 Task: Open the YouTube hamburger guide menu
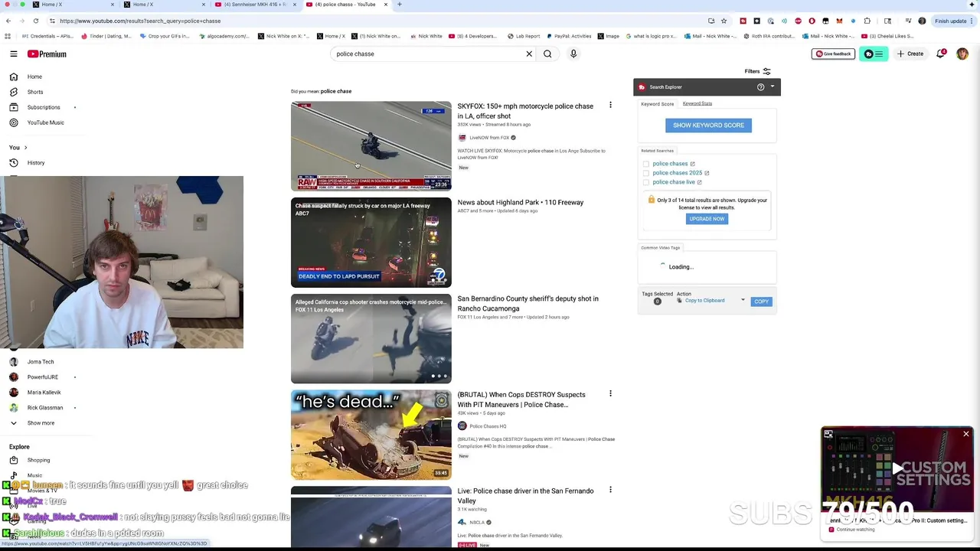click(x=14, y=54)
